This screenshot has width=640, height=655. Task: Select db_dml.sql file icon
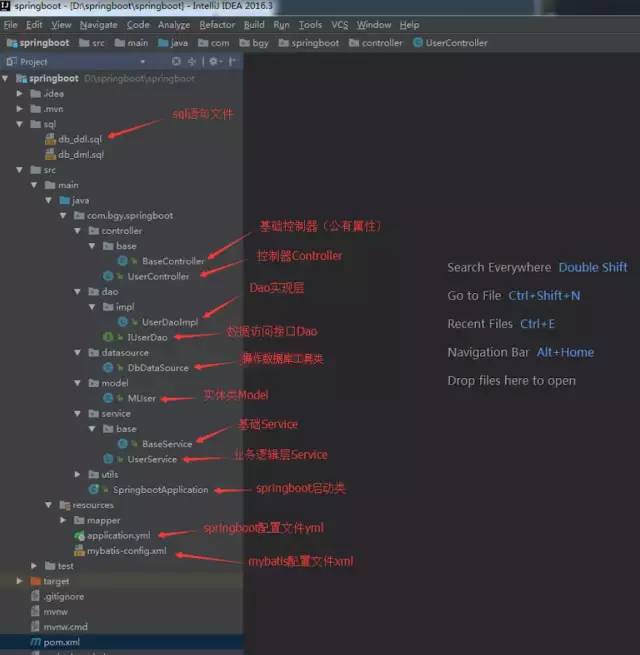50,154
